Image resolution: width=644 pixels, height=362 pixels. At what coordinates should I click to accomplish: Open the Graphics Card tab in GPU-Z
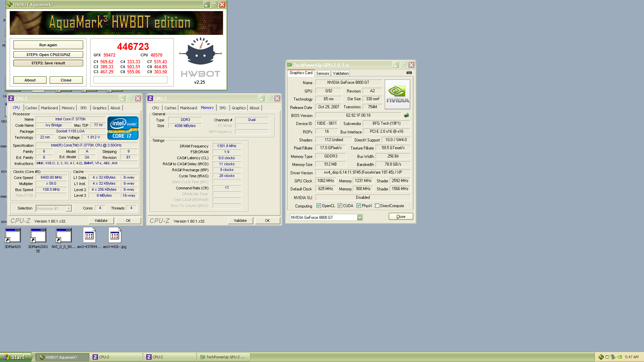click(x=301, y=73)
